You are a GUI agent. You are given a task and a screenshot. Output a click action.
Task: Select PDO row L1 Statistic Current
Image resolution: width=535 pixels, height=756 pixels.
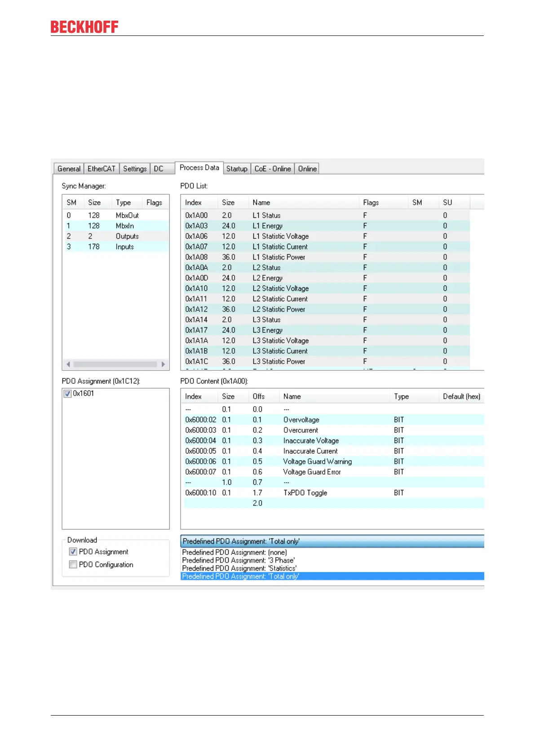tap(326, 246)
